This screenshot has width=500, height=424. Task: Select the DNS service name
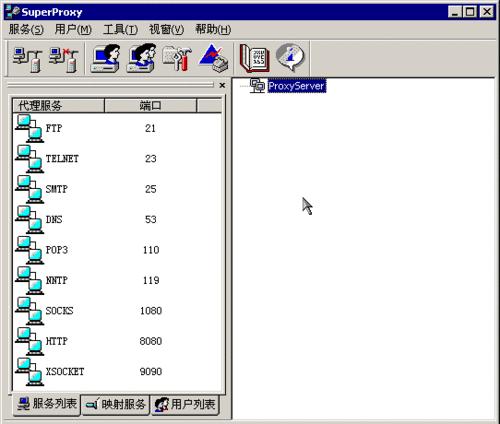(x=54, y=219)
